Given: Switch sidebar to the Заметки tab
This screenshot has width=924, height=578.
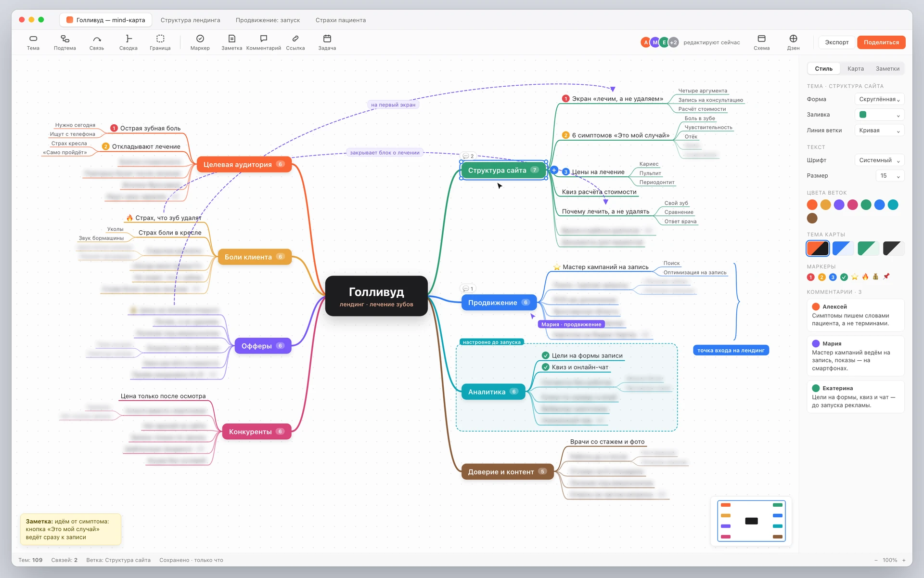Looking at the screenshot, I should tap(887, 69).
